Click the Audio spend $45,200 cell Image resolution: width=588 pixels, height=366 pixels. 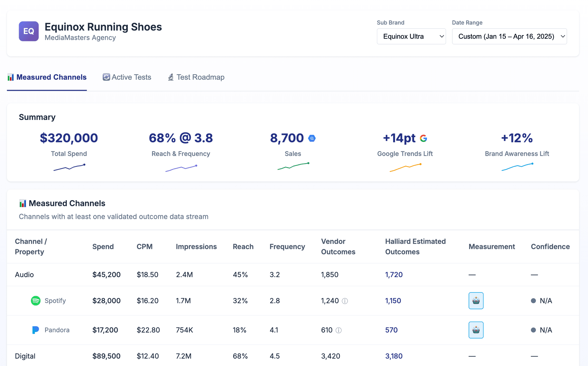click(x=107, y=275)
